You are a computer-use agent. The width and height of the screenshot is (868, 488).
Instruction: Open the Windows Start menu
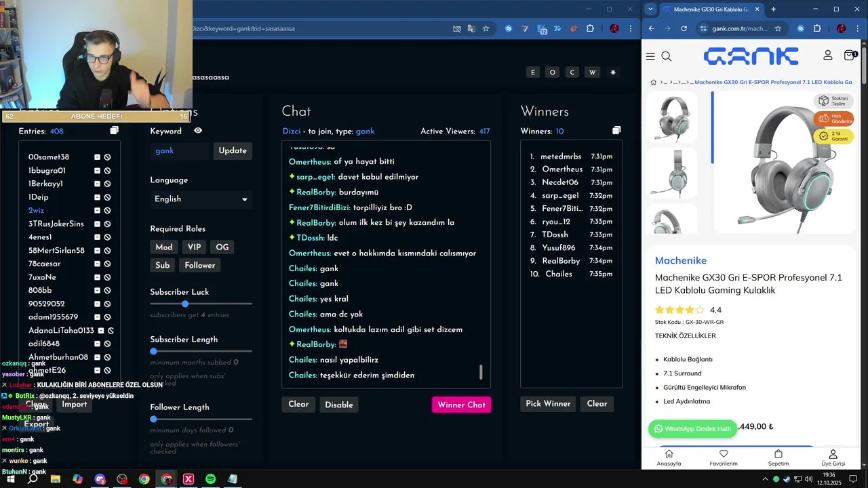pos(10,479)
